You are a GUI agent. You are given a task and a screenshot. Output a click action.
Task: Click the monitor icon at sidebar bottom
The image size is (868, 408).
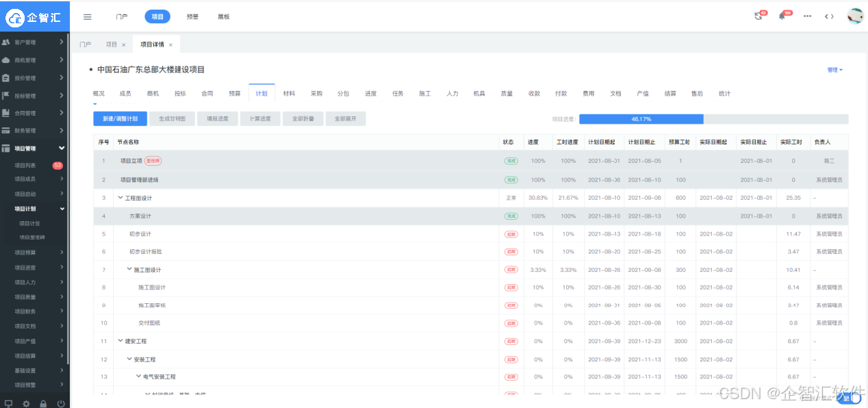coord(8,403)
